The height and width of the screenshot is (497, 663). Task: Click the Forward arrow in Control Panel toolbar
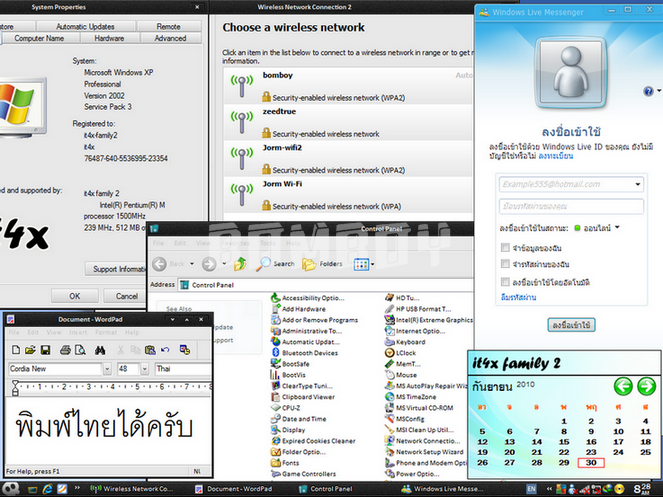(x=209, y=264)
